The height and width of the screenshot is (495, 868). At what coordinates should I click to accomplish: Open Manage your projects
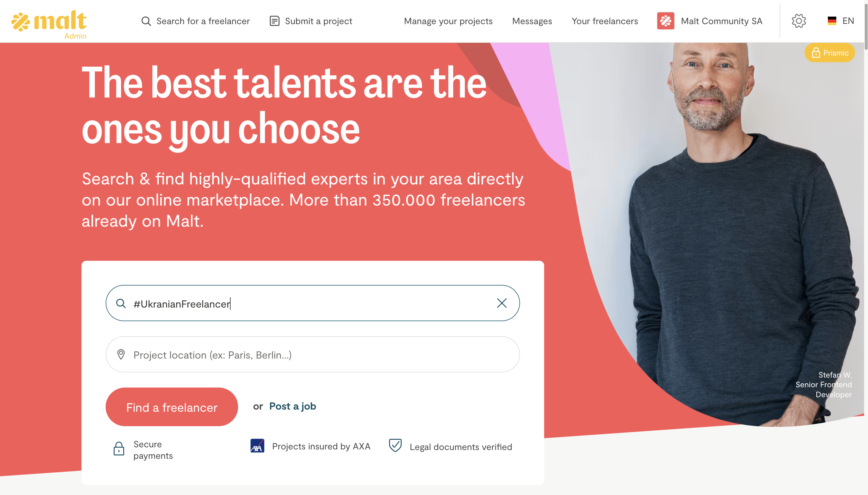point(448,21)
